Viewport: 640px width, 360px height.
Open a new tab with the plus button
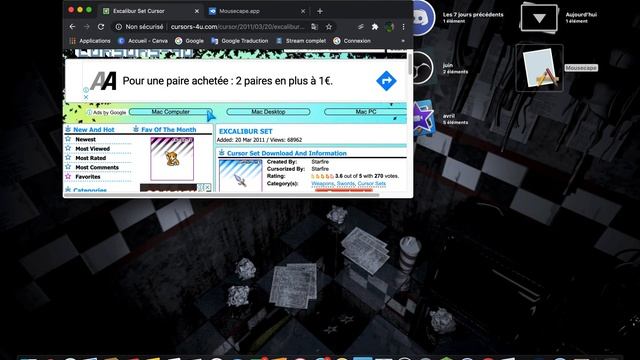pyautogui.click(x=320, y=11)
